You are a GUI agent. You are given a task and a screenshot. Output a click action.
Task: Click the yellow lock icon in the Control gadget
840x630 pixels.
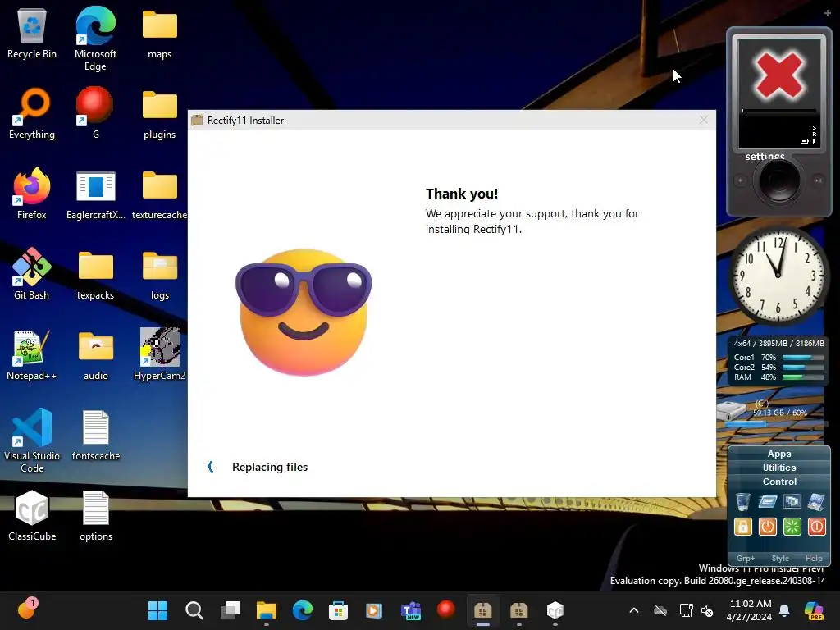742,527
